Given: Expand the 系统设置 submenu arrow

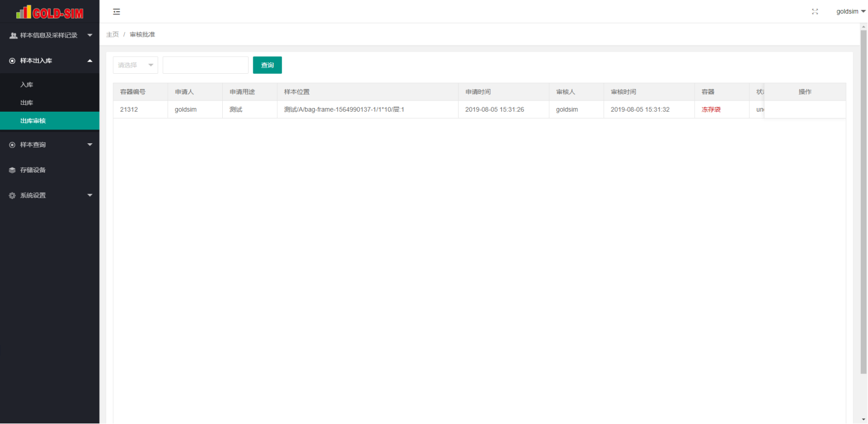Looking at the screenshot, I should pyautogui.click(x=90, y=195).
